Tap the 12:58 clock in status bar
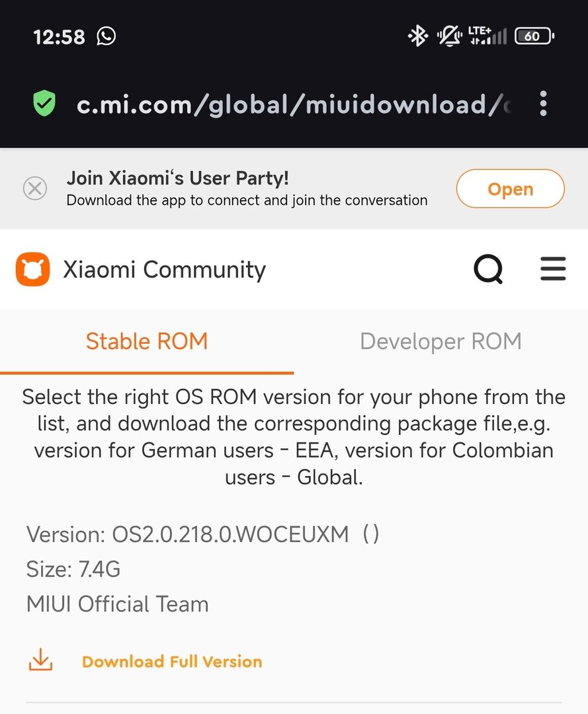The height and width of the screenshot is (714, 588). pyautogui.click(x=59, y=37)
